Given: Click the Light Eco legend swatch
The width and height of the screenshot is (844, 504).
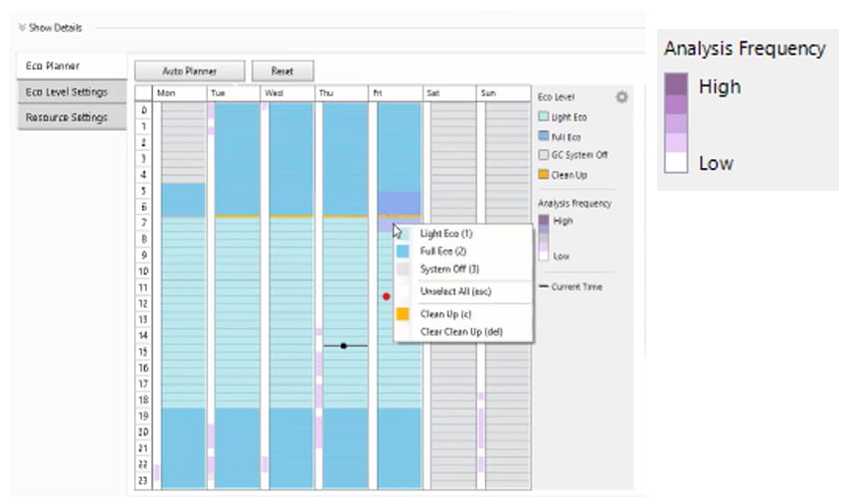Looking at the screenshot, I should pyautogui.click(x=544, y=116).
